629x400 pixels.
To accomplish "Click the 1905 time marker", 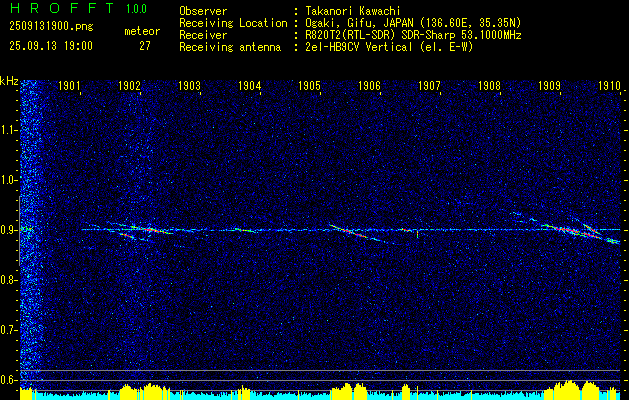I will pos(310,85).
